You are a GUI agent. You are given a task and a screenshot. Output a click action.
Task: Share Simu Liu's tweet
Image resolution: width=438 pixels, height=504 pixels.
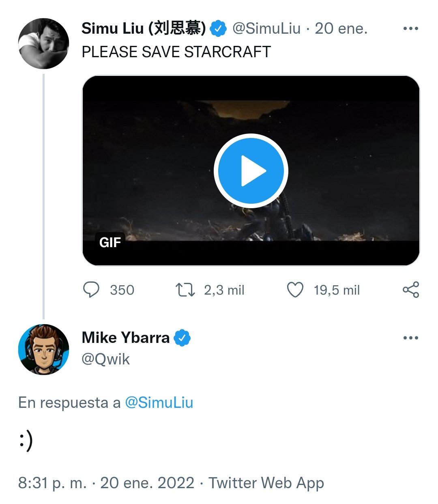pyautogui.click(x=411, y=290)
